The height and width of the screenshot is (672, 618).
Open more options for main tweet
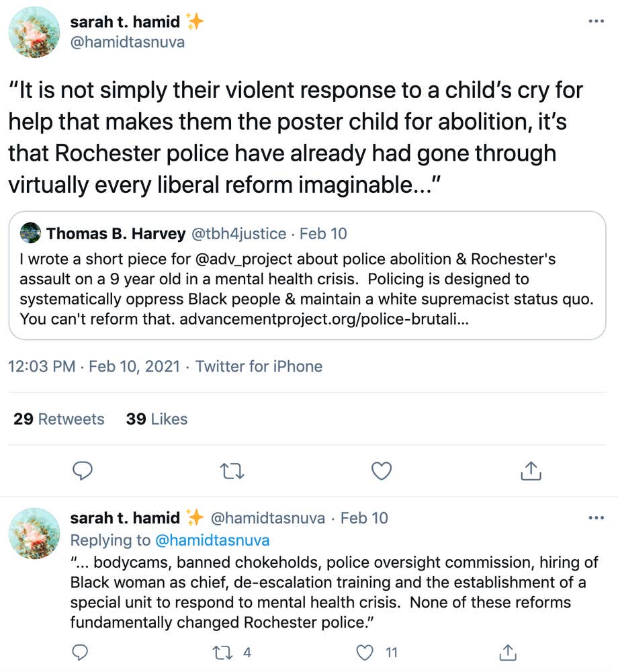click(596, 22)
